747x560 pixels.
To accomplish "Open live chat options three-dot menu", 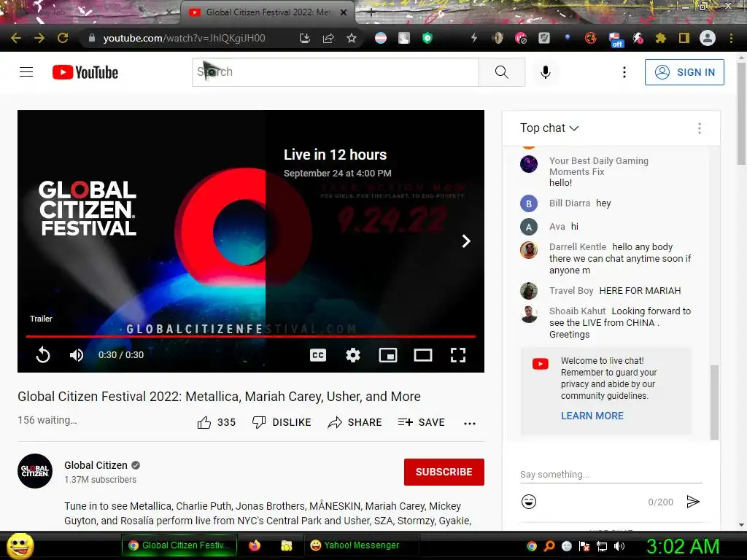I will click(699, 128).
